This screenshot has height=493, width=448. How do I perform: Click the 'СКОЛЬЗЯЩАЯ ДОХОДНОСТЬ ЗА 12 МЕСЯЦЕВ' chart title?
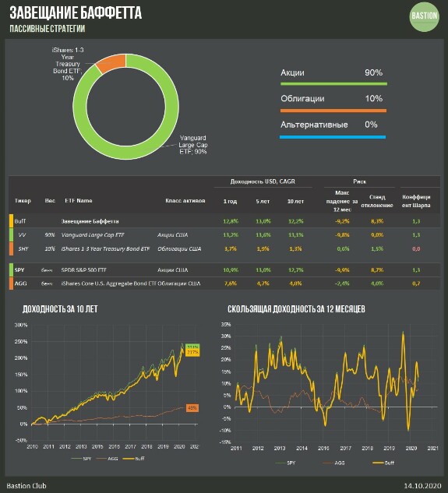point(296,309)
